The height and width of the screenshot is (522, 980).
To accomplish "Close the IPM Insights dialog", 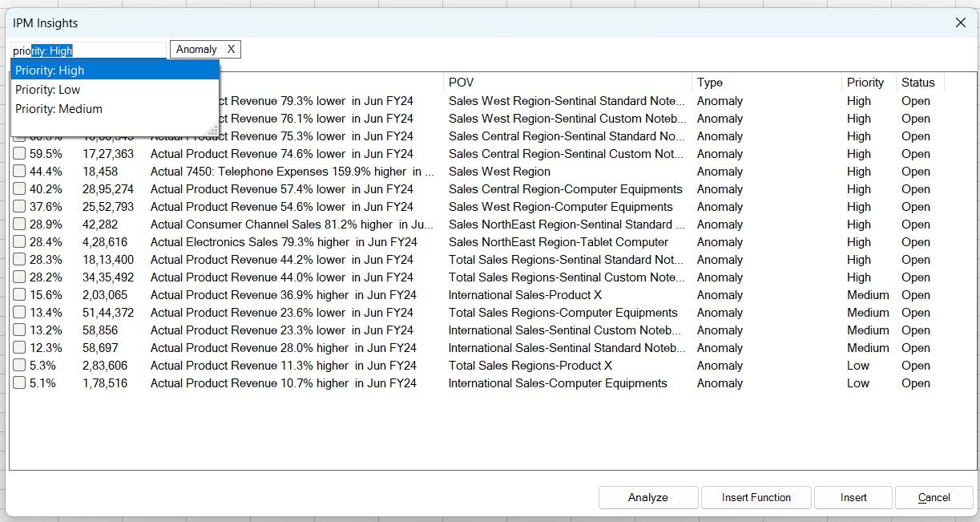I will pos(961,23).
